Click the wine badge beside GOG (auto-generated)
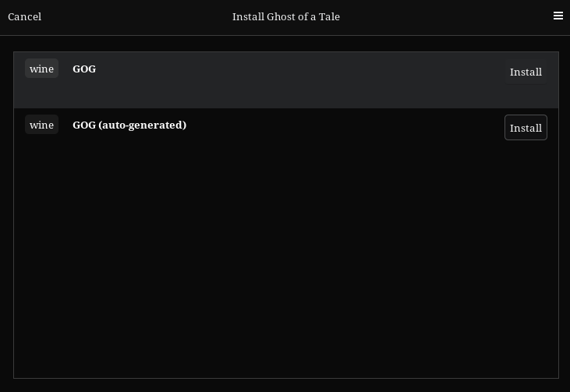The height and width of the screenshot is (392, 570). coord(41,125)
